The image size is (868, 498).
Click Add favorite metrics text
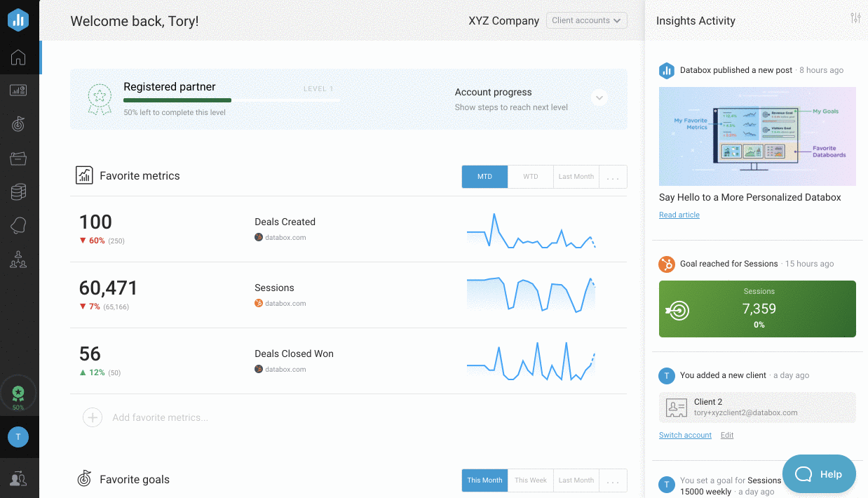161,417
